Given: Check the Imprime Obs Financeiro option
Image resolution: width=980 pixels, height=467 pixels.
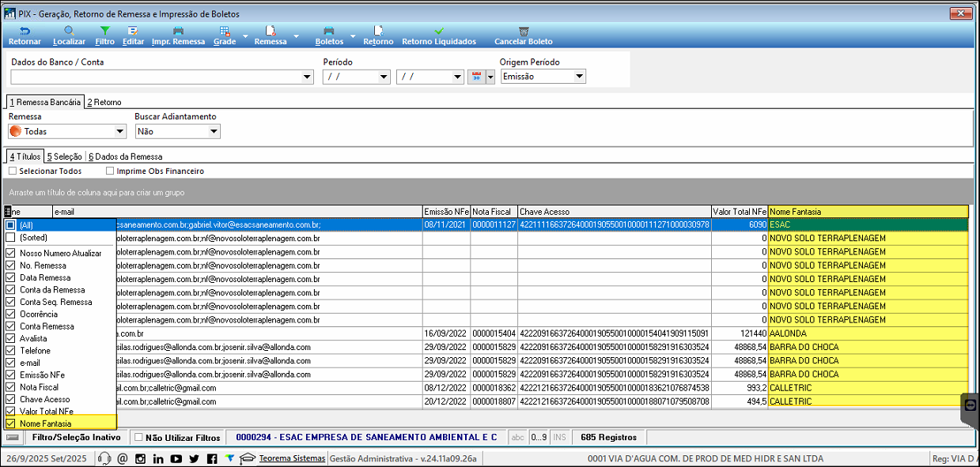Looking at the screenshot, I should (110, 171).
